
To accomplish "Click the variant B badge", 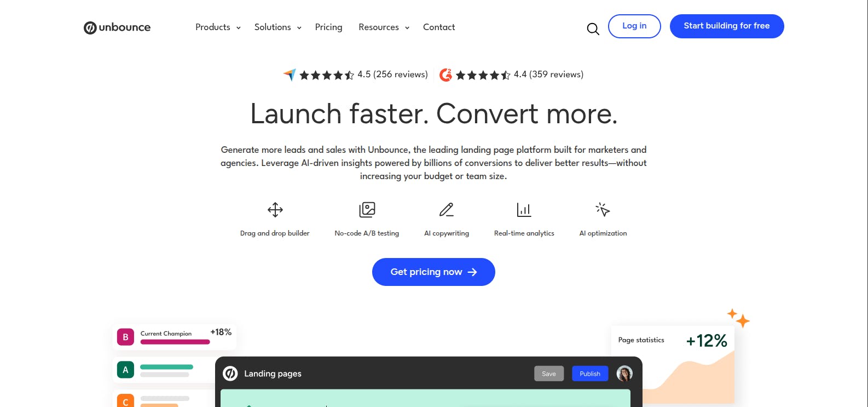I will 125,337.
